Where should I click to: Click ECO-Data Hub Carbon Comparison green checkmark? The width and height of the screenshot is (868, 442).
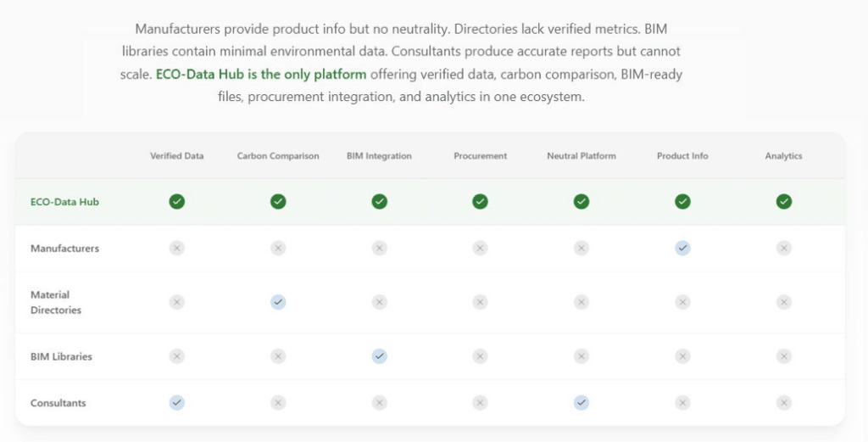278,201
